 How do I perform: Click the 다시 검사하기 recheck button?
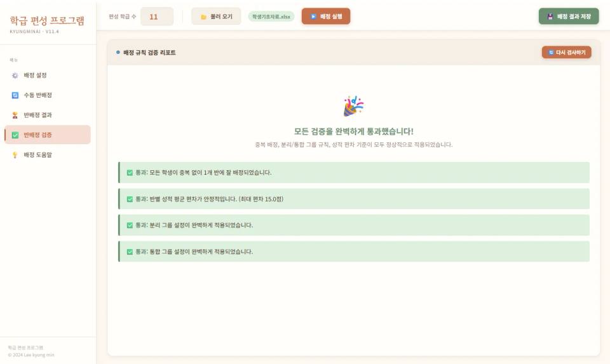(566, 52)
